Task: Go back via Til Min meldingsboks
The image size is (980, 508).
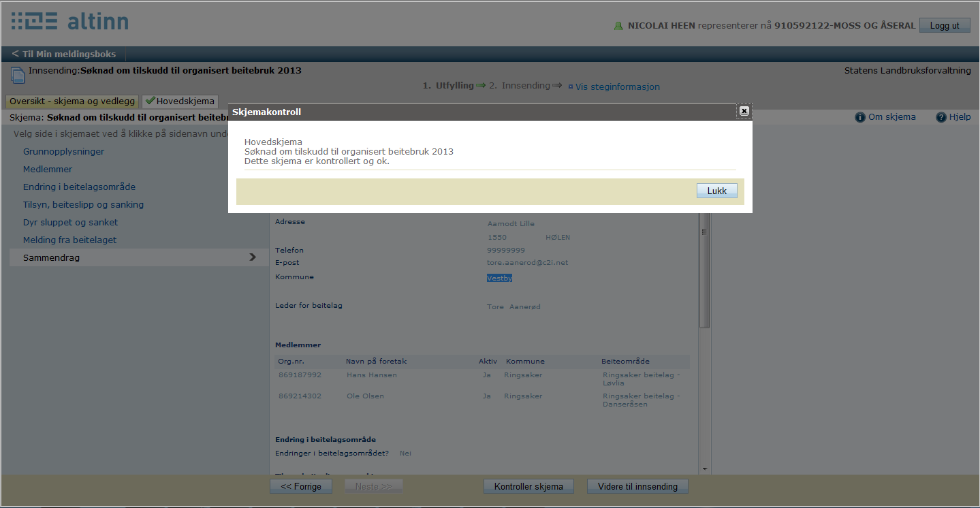Action: (64, 54)
